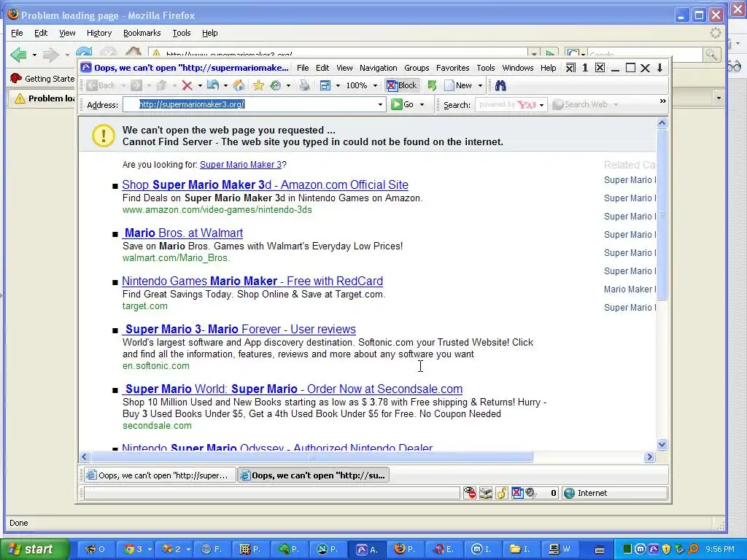Image resolution: width=747 pixels, height=560 pixels.
Task: Open the Amazon Super Mario Maker 3d link
Action: (265, 184)
